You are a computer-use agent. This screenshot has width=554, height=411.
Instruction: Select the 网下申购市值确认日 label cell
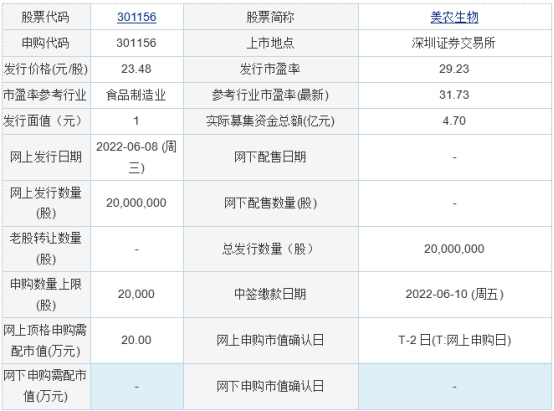(271, 386)
